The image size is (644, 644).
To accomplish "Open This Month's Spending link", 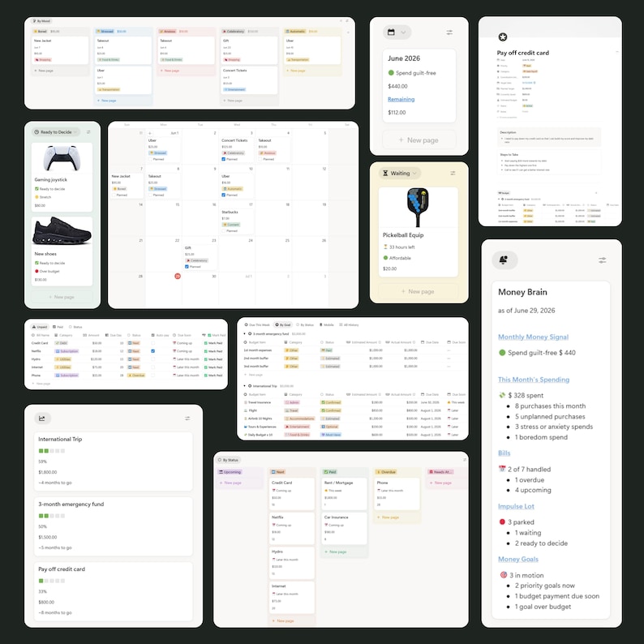I will click(x=534, y=380).
